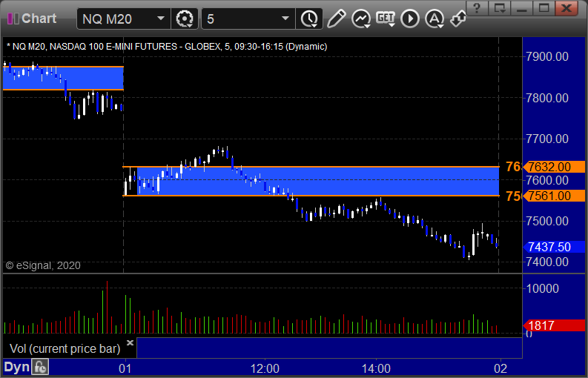
Task: Click the 10000 volume axis label
Action: [543, 288]
